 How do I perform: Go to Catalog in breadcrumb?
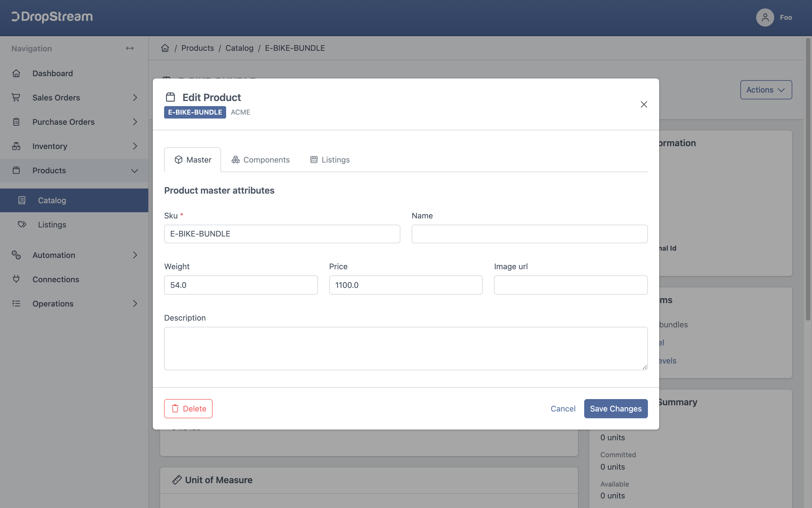pyautogui.click(x=239, y=48)
